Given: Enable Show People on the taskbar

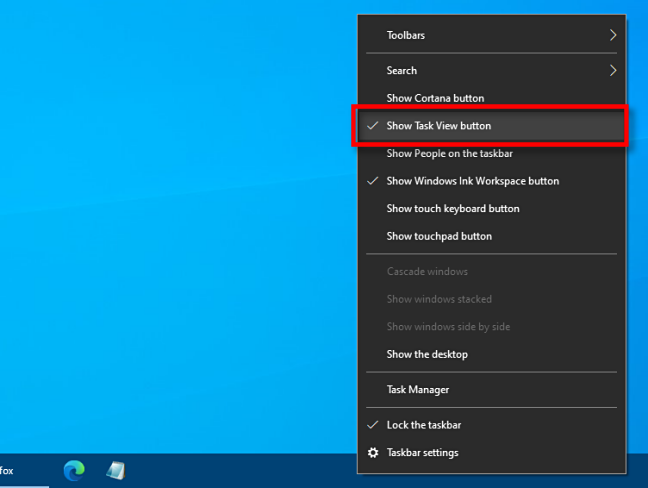Looking at the screenshot, I should [450, 154].
